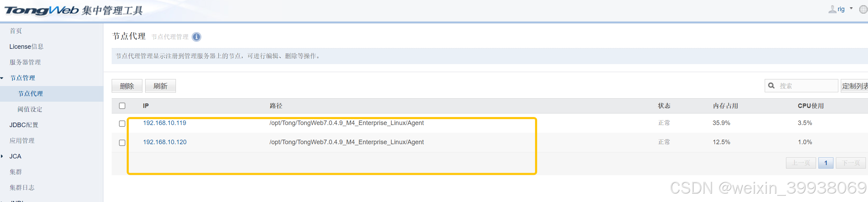Open JCA in the sidebar
This screenshot has width=868, height=202.
[15, 156]
